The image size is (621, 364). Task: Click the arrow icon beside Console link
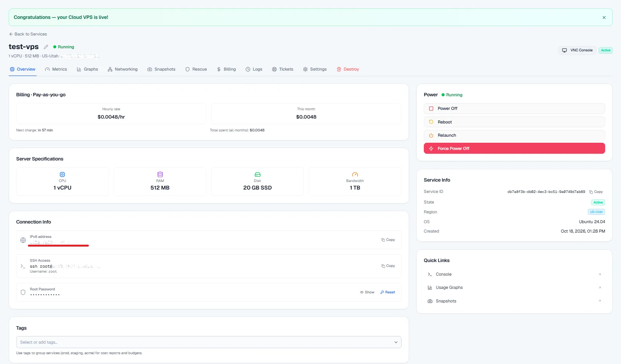tap(600, 275)
